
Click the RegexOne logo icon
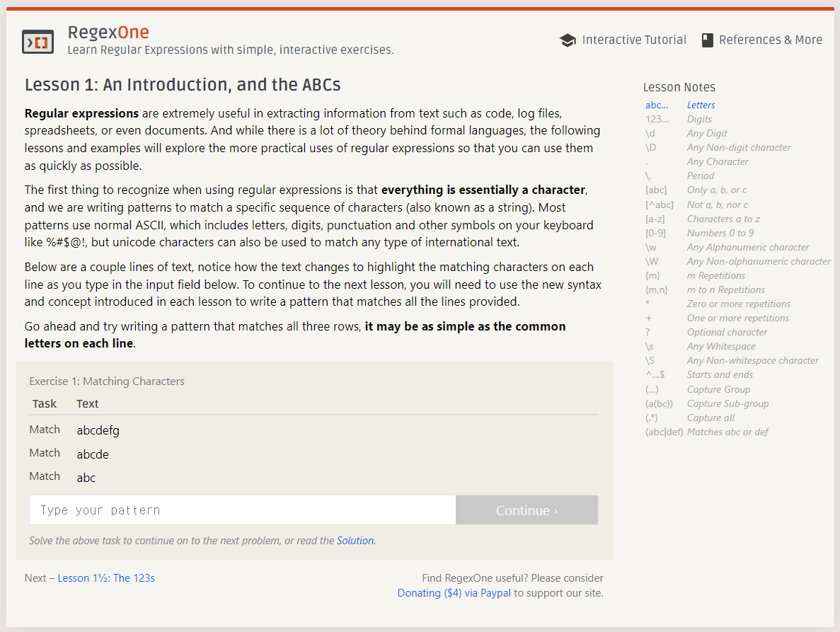tap(38, 42)
